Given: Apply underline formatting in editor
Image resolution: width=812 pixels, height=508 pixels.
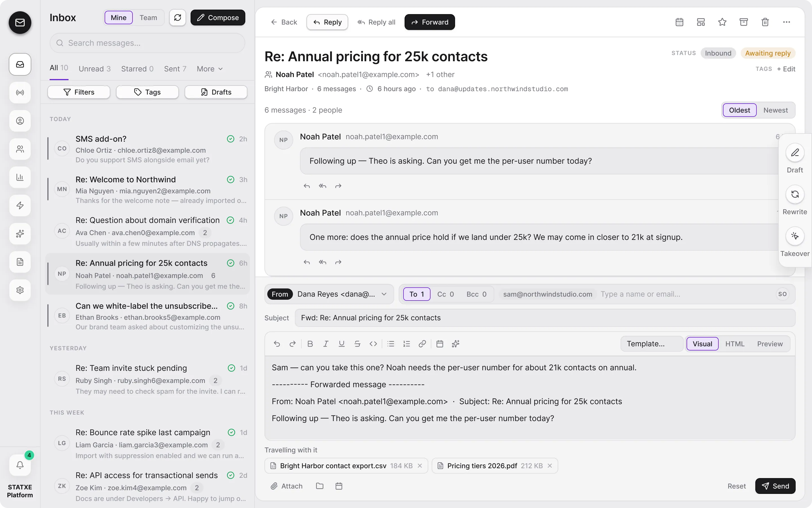Looking at the screenshot, I should click(342, 344).
